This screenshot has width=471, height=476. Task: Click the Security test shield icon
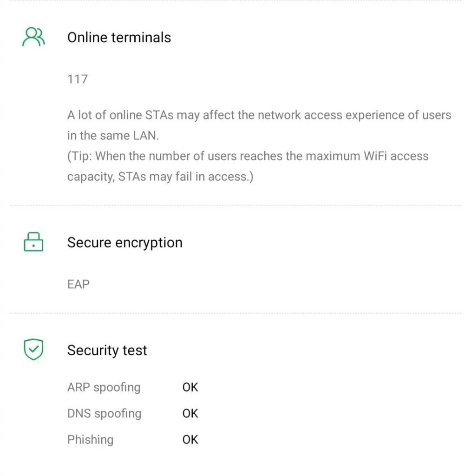click(x=33, y=350)
